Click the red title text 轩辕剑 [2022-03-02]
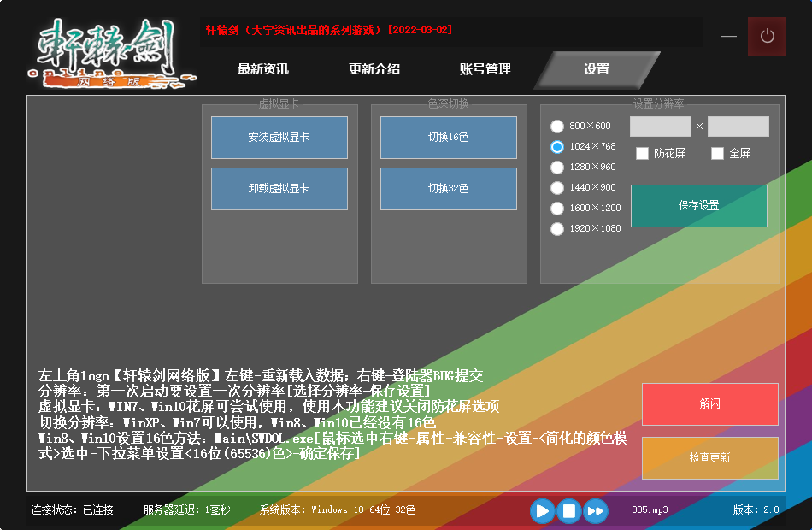The height and width of the screenshot is (530, 812). pyautogui.click(x=329, y=30)
